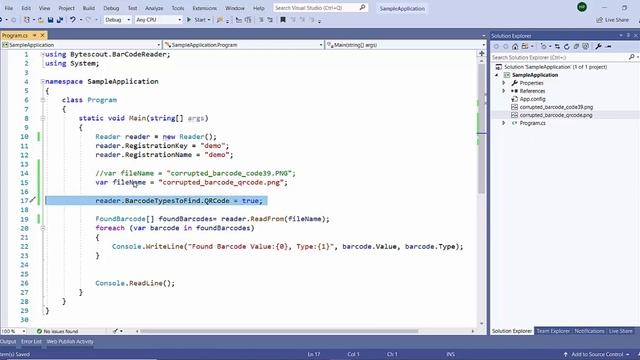Click the Navigate Backward toolbar icon
Image resolution: width=640 pixels, height=360 pixels.
pos(2,20)
